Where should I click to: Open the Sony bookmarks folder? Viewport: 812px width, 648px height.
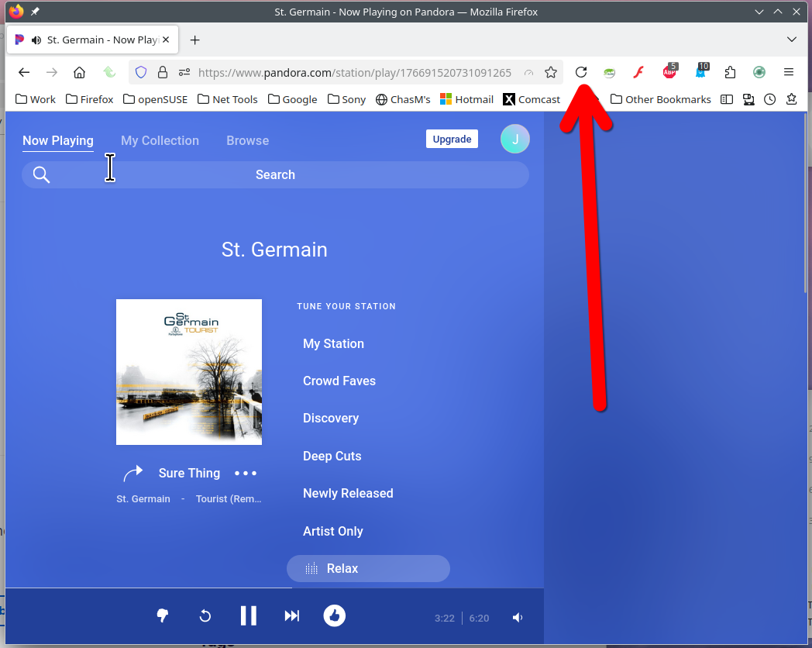tap(346, 99)
